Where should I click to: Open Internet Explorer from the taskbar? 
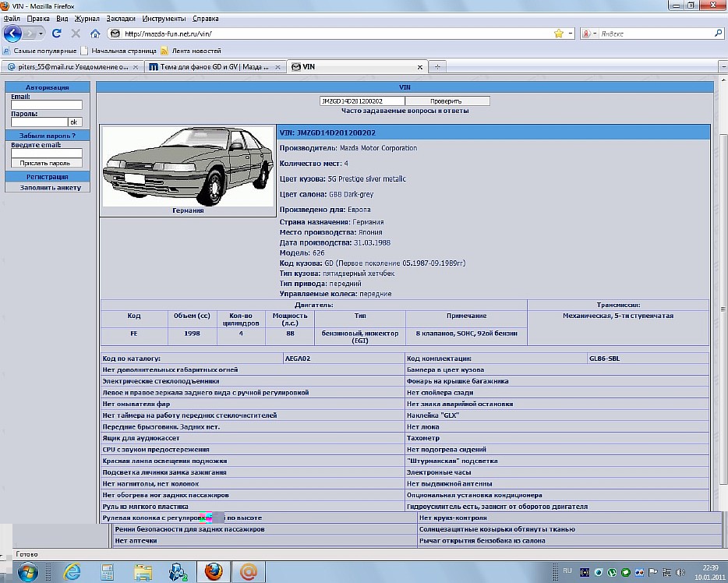coord(72,571)
